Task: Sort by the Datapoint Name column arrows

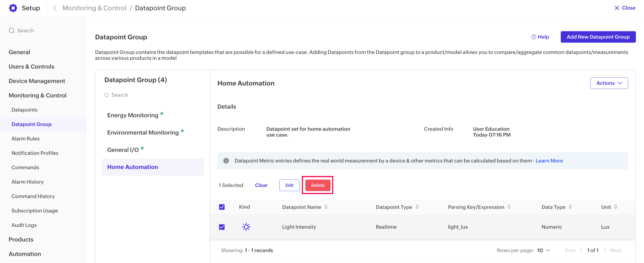Action: click(x=326, y=207)
